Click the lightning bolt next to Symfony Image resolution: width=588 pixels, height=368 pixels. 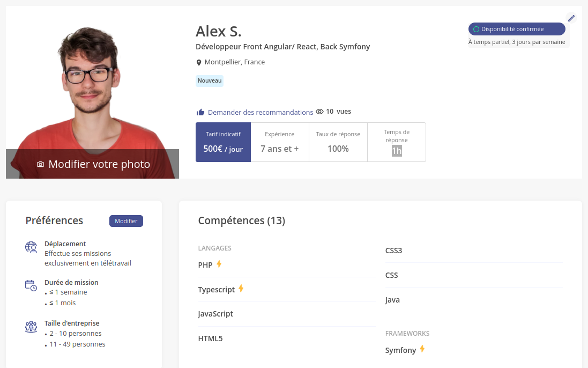click(x=422, y=349)
